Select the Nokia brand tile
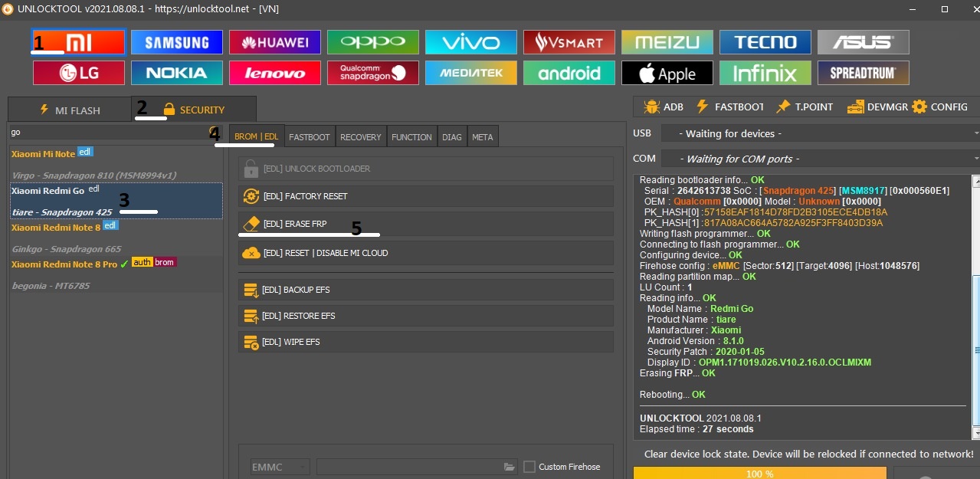The image size is (980, 479). 177,73
